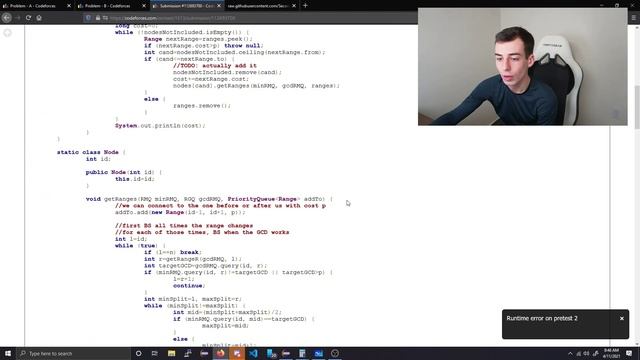This screenshot has height=360, width=640.
Task: Click the "System.out.println(cost);" code line
Action: pos(160,126)
